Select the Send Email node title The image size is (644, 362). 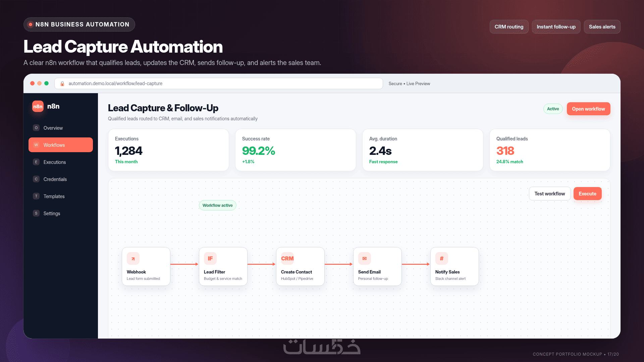click(369, 272)
